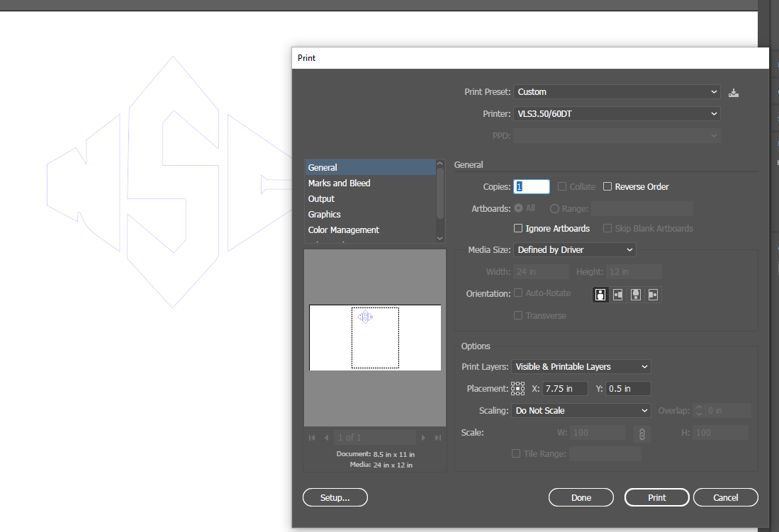Open the Color Management section

[x=343, y=230]
